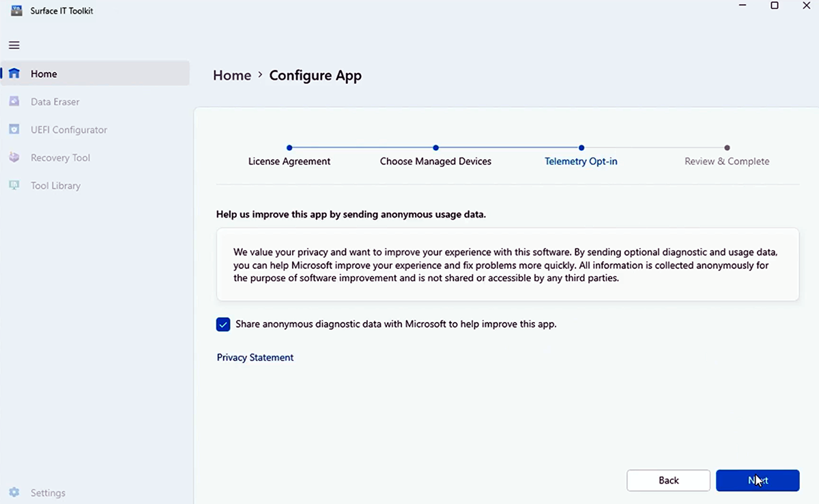The image size is (819, 504).
Task: Open the Data Eraser menu item
Action: 55,102
